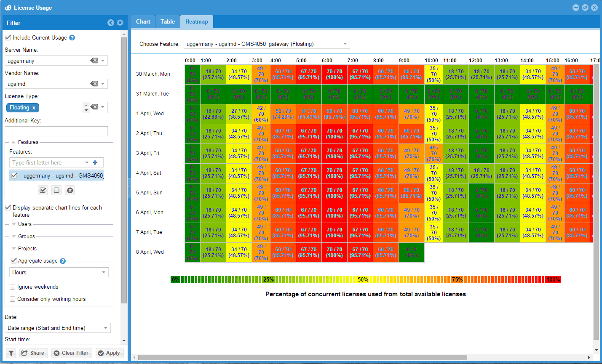602x364 pixels.
Task: Expand the Users section
Action: (14, 224)
